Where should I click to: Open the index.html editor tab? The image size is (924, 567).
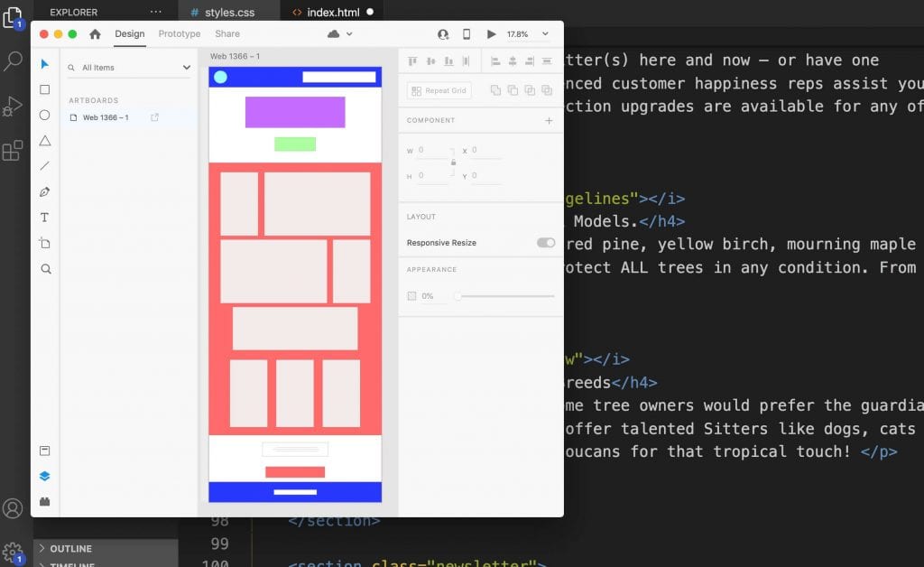333,12
